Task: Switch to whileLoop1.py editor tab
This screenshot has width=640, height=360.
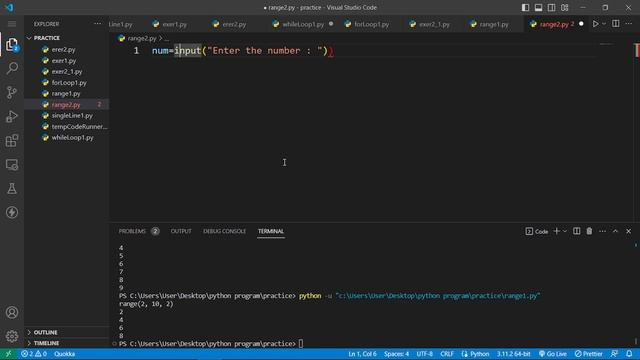Action: click(303, 24)
